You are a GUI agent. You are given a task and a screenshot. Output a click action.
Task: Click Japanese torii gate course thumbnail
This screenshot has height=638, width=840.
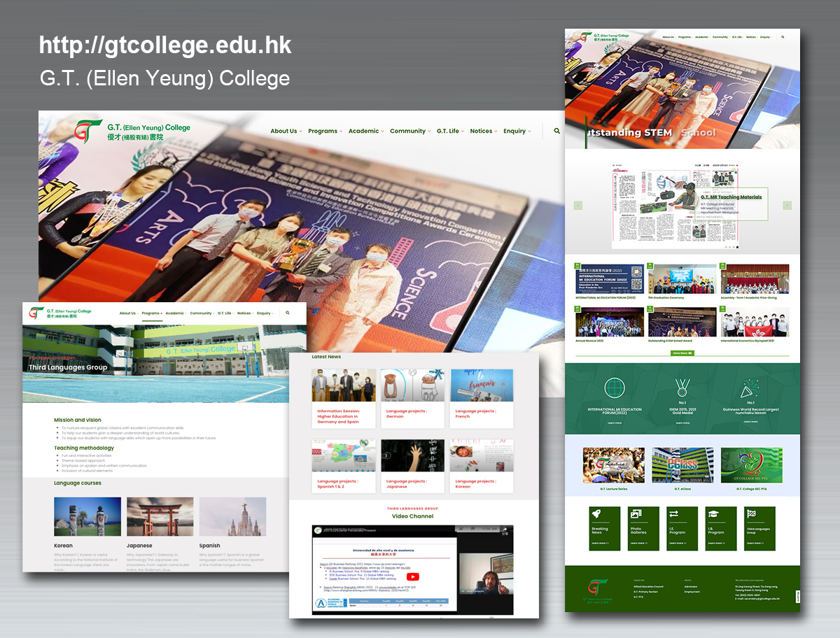[160, 516]
